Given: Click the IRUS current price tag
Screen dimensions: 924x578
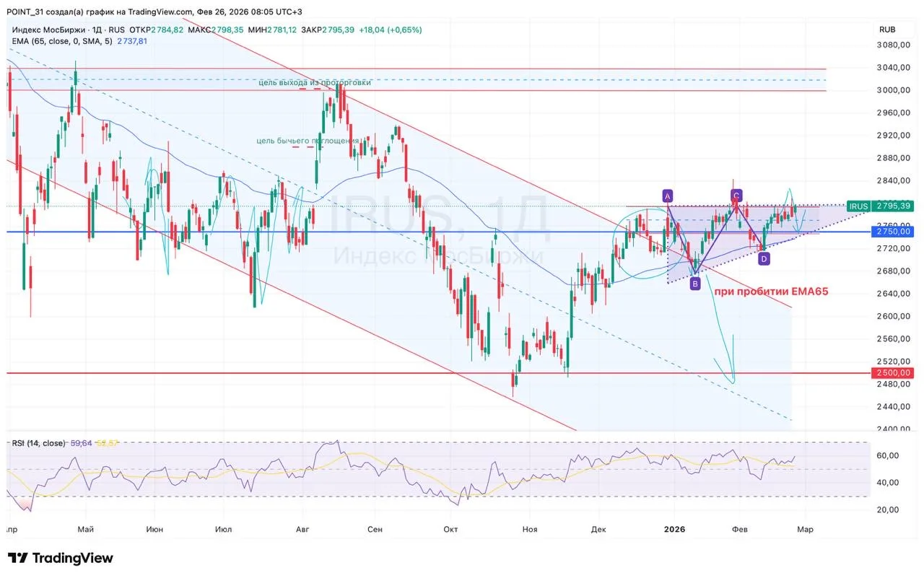Looking at the screenshot, I should (x=858, y=206).
